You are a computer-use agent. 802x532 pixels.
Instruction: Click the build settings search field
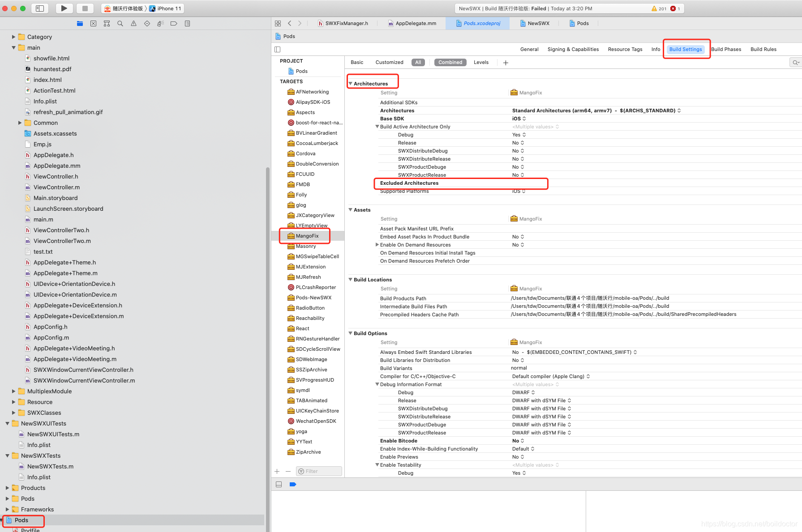pos(796,63)
